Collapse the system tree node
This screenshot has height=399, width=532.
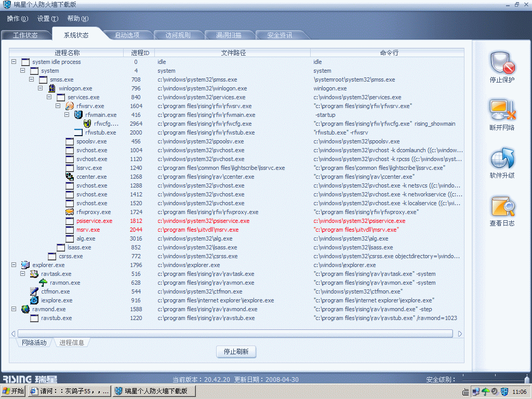point(23,71)
